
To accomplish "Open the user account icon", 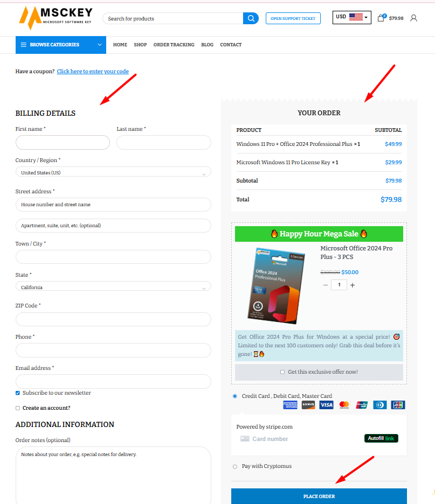I will point(414,18).
